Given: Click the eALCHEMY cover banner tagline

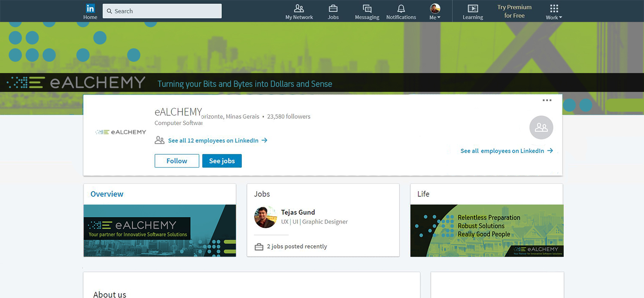Looking at the screenshot, I should [245, 84].
